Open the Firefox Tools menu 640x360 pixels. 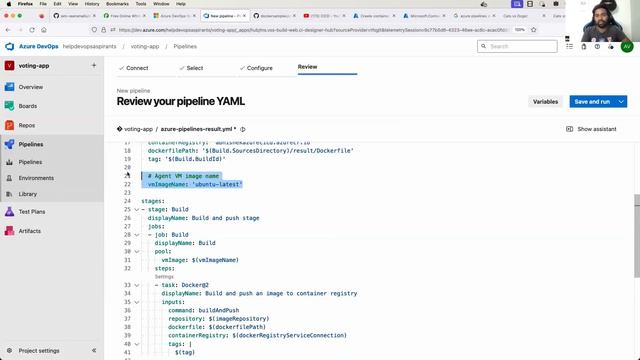click(141, 4)
